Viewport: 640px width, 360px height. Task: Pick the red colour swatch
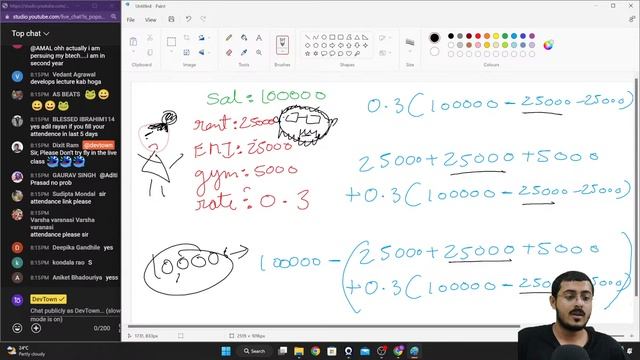point(478,36)
